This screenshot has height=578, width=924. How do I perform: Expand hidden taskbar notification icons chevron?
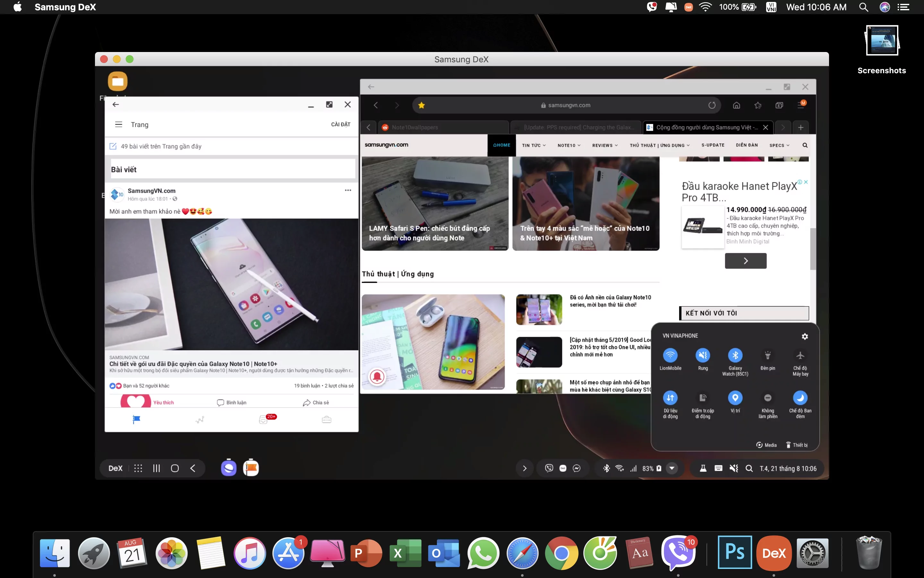pyautogui.click(x=524, y=468)
